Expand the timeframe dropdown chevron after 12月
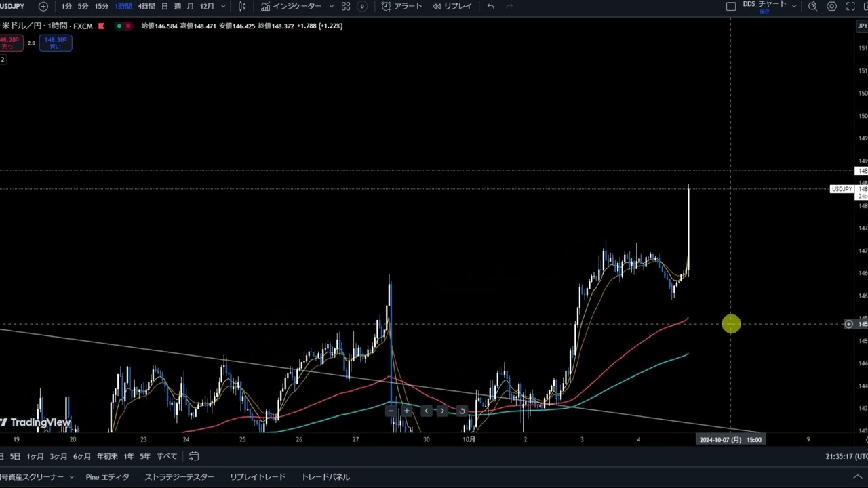868x488 pixels. coord(223,6)
